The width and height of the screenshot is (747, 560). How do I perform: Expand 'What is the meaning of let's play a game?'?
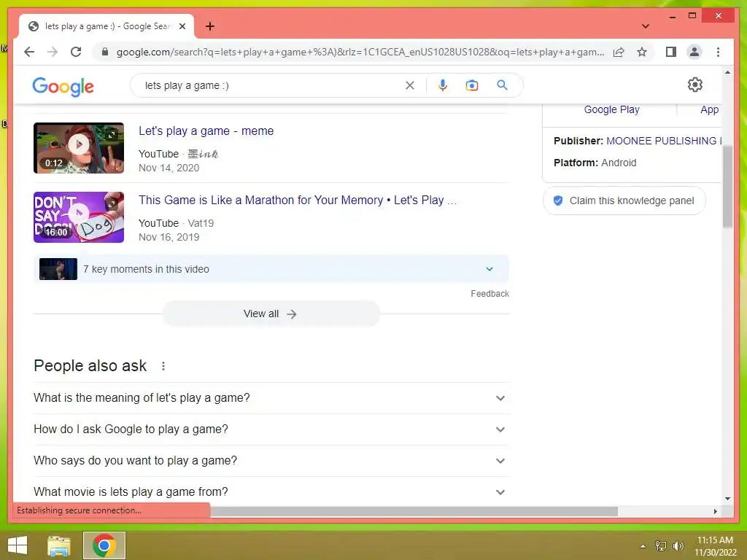click(271, 398)
